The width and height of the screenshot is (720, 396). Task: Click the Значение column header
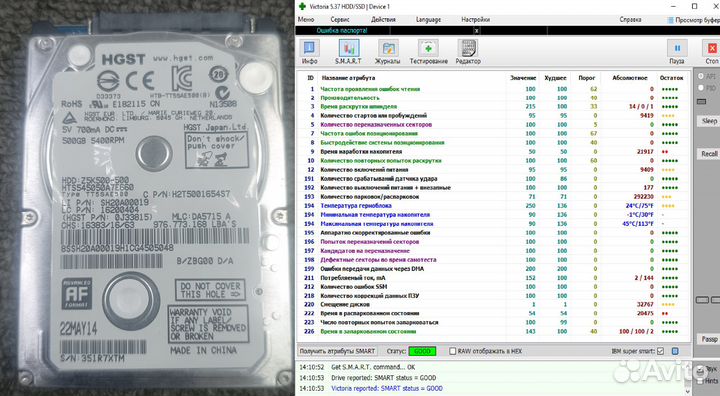click(x=523, y=78)
